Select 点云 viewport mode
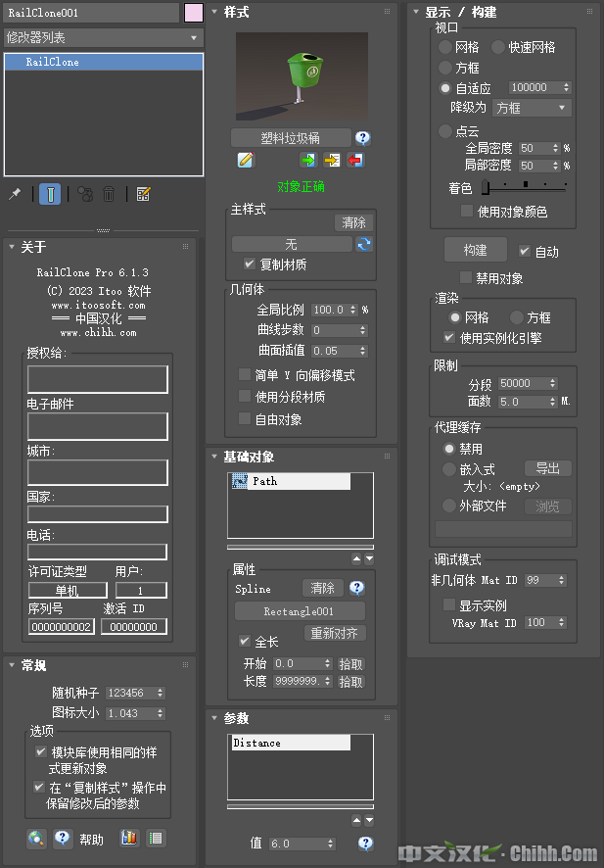 tap(445, 131)
